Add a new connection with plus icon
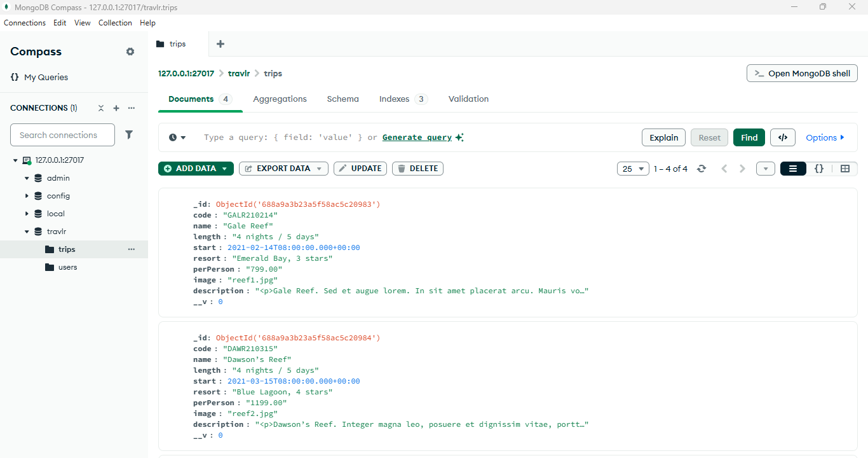868x458 pixels. coord(116,108)
